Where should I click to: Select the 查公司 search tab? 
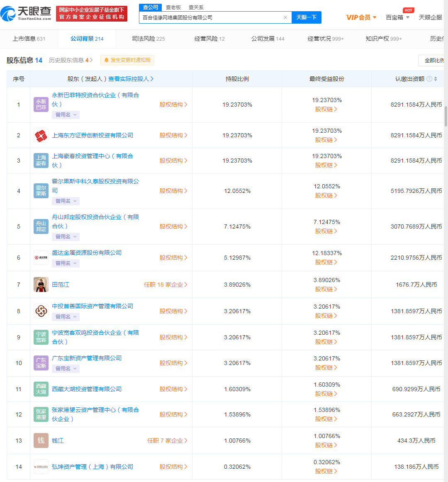coord(150,7)
